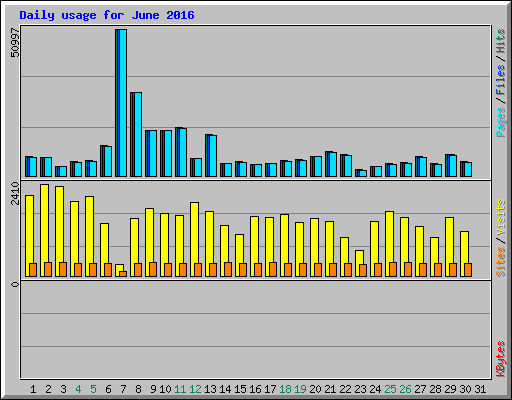Viewport: 512px width, 400px height.
Task: Click the top axis value 50997
Action: point(15,42)
